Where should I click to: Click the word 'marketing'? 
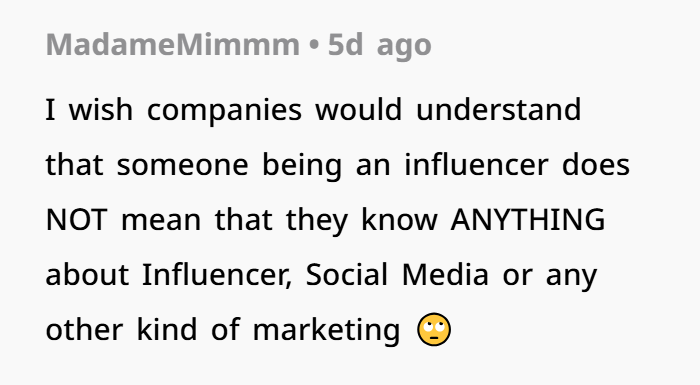326,330
